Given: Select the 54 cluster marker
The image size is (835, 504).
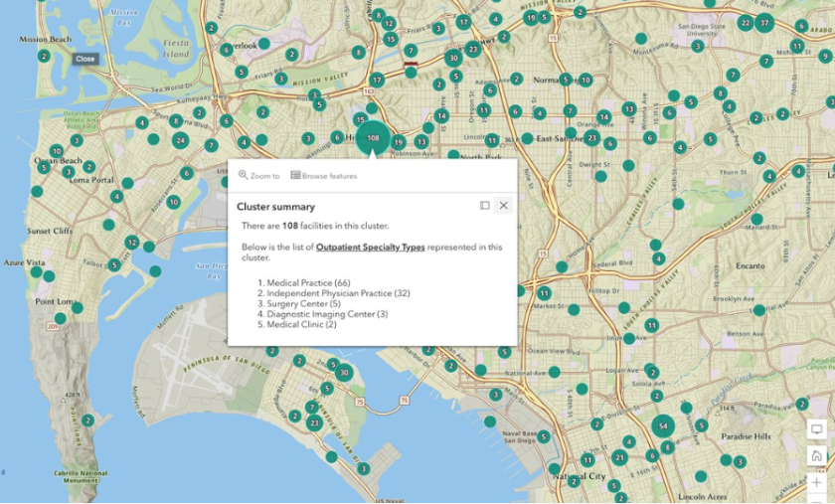Looking at the screenshot, I should click(x=663, y=425).
